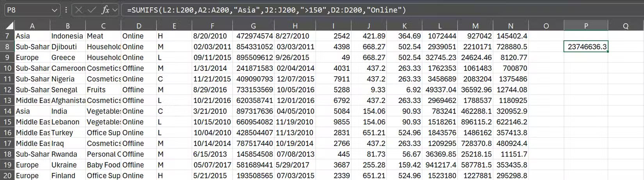Click the cell containing Finland
Screen dimensions: 644x180
68,176
